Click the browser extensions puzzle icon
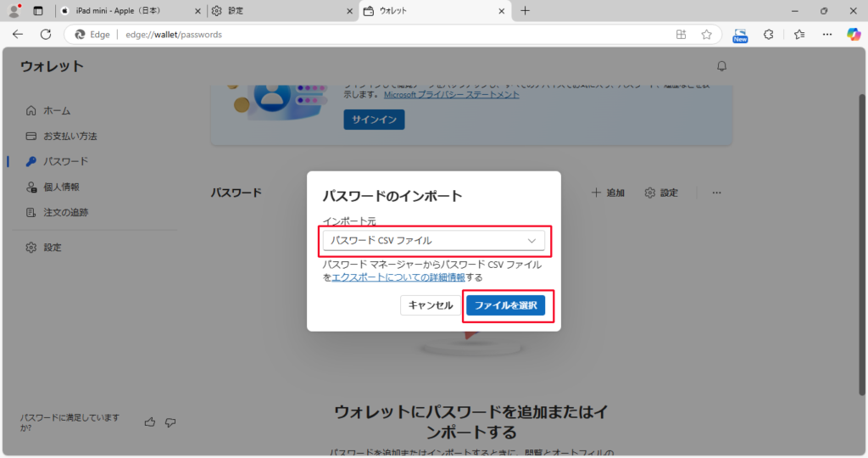 (x=769, y=35)
